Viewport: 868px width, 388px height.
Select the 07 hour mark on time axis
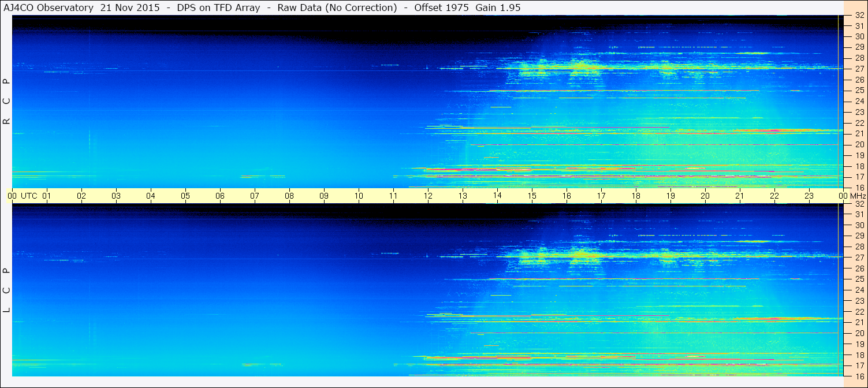tap(255, 196)
